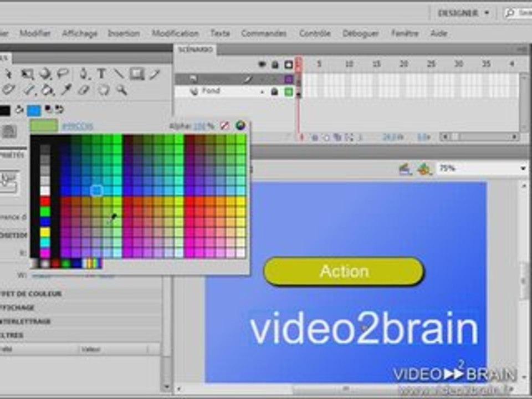
Task: Select the Eraser tool
Action: [x=84, y=90]
